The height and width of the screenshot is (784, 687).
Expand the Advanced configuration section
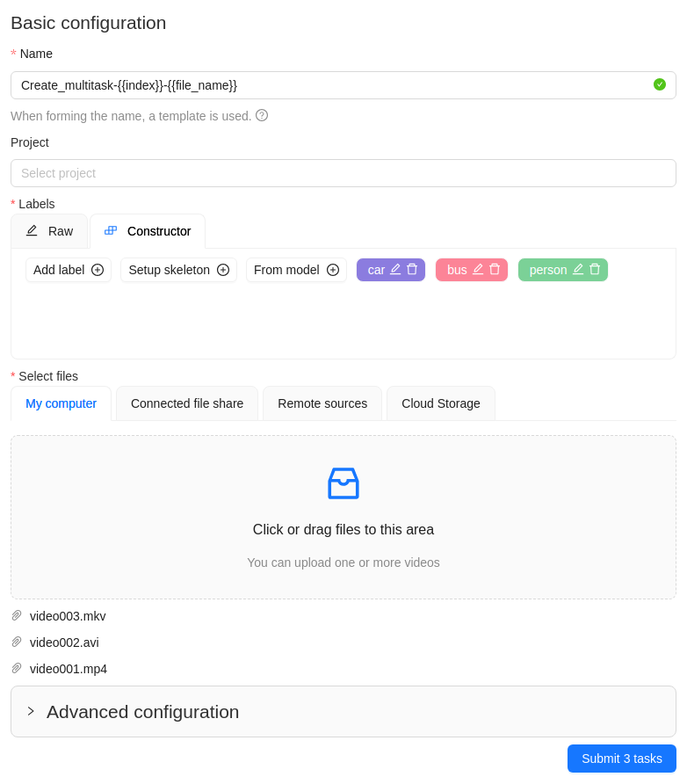[x=32, y=711]
